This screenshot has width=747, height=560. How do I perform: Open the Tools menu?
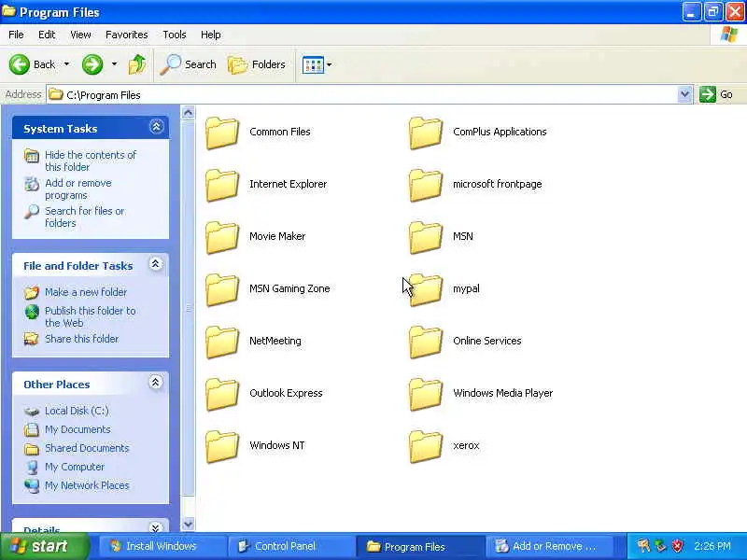[x=175, y=35]
